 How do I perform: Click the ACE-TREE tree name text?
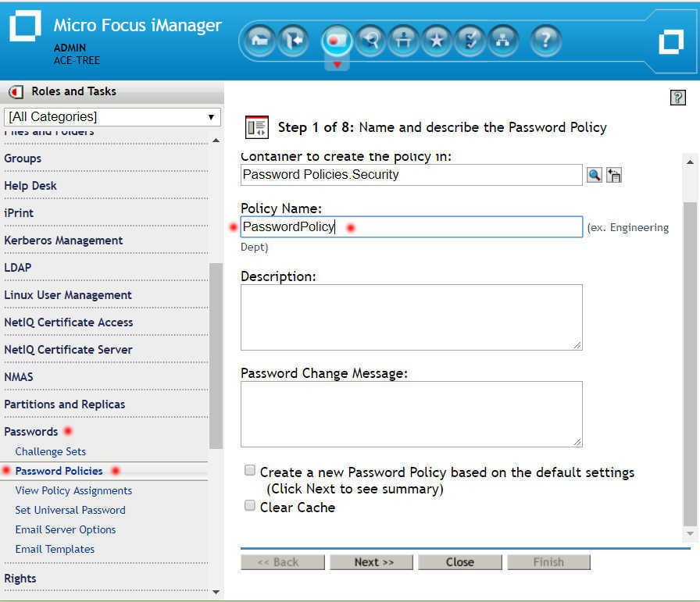(x=77, y=61)
